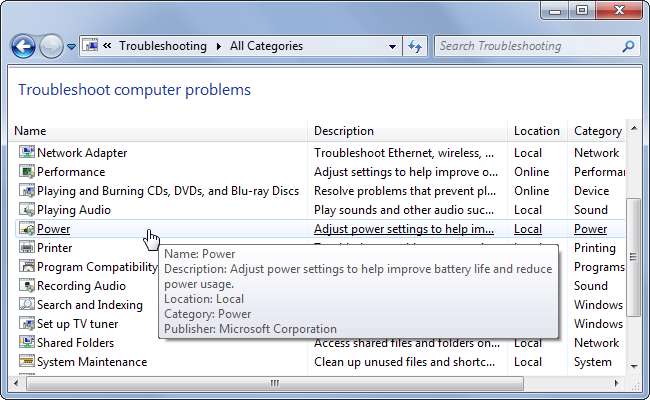The height and width of the screenshot is (400, 650).
Task: Click the Playing Audio troubleshooter icon
Action: click(x=27, y=209)
